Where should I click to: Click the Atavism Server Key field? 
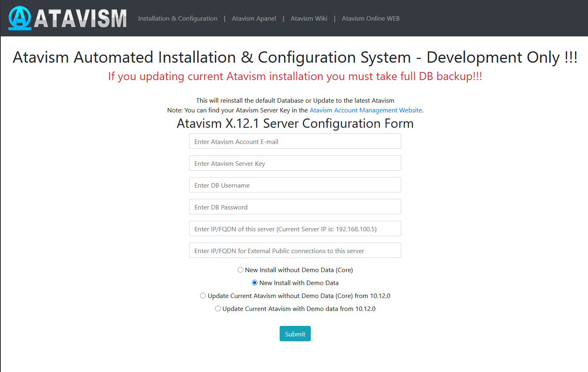pos(295,163)
